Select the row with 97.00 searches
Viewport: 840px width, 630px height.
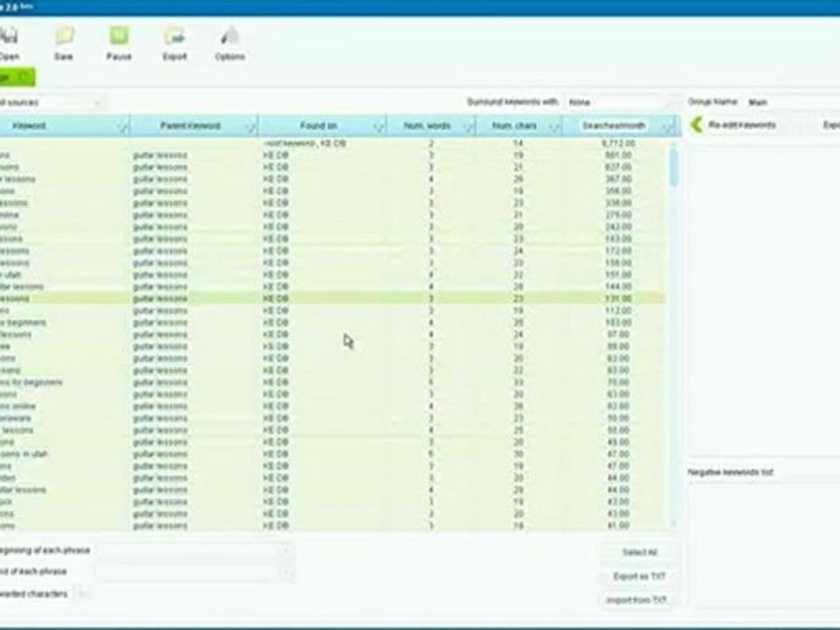click(332, 335)
